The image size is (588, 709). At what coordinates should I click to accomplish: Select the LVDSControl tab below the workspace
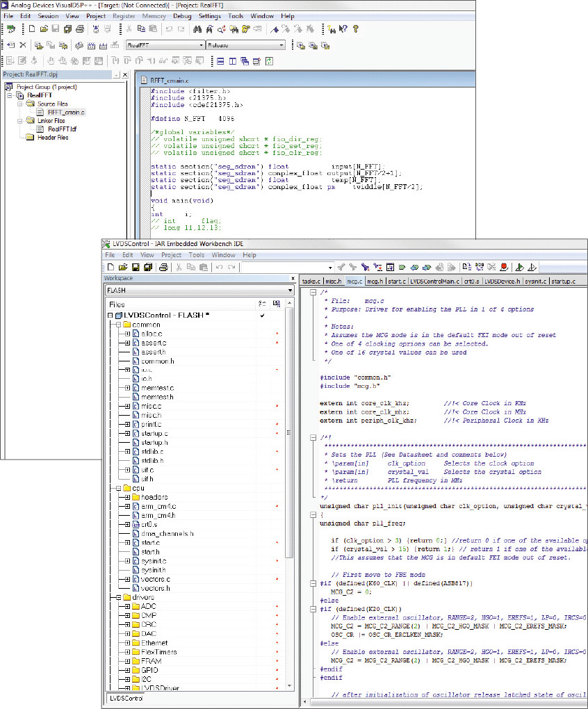pos(126,698)
